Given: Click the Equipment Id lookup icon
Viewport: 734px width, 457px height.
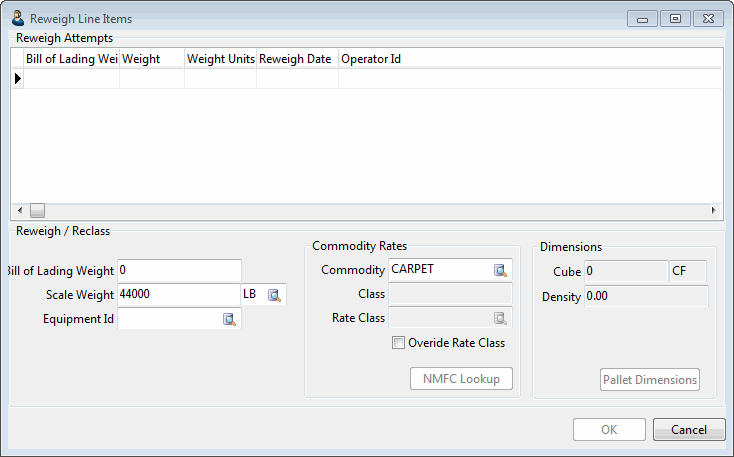Looking at the screenshot, I should (229, 320).
